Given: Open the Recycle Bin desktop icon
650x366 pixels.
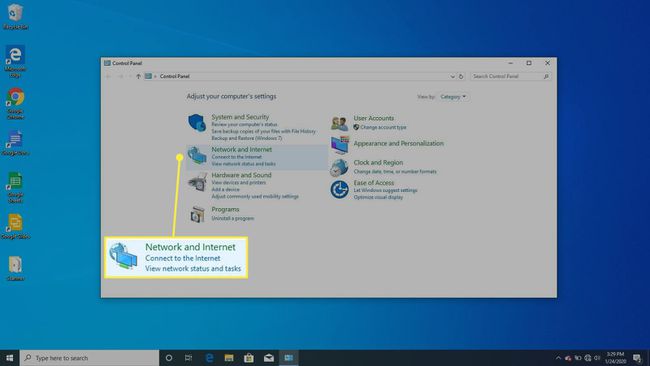Looking at the screenshot, I should click(x=15, y=17).
